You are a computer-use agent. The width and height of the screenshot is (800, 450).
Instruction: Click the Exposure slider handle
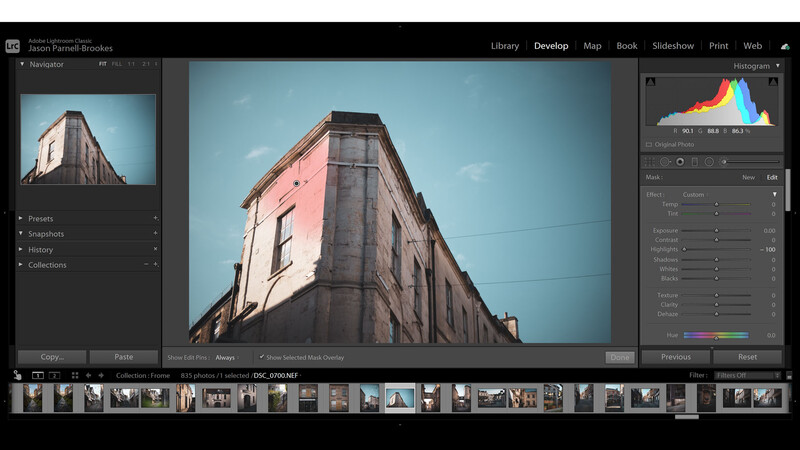pos(716,231)
